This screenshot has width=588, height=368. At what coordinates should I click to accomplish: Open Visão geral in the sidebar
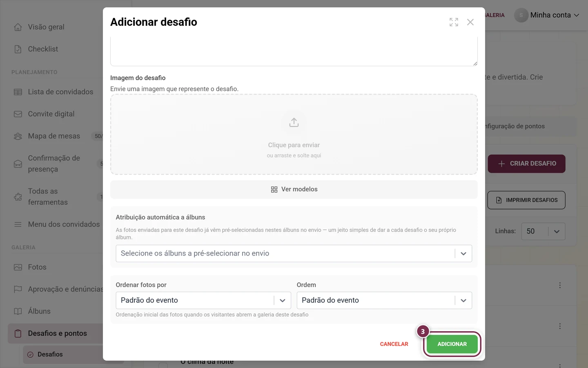pos(46,27)
